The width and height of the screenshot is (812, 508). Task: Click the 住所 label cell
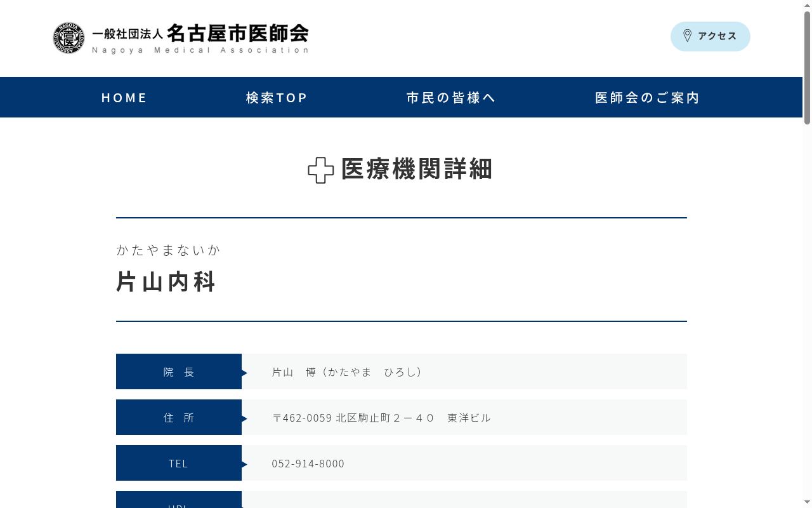[x=179, y=417]
